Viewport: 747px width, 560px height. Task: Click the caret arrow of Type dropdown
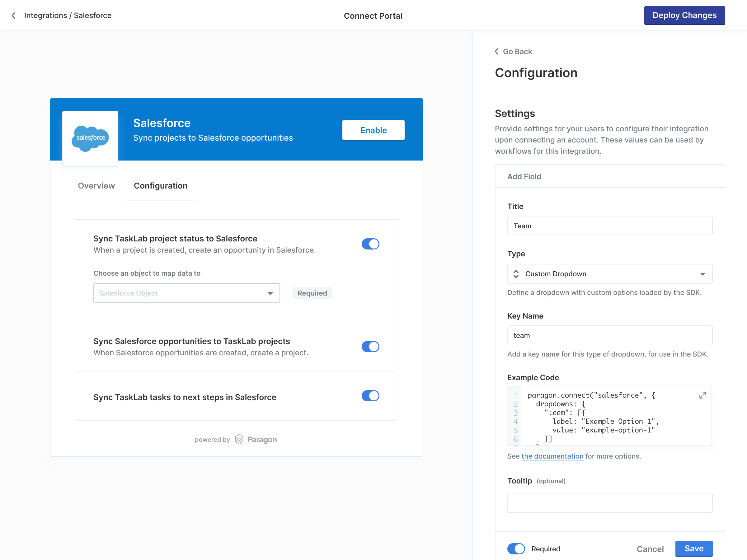click(702, 274)
